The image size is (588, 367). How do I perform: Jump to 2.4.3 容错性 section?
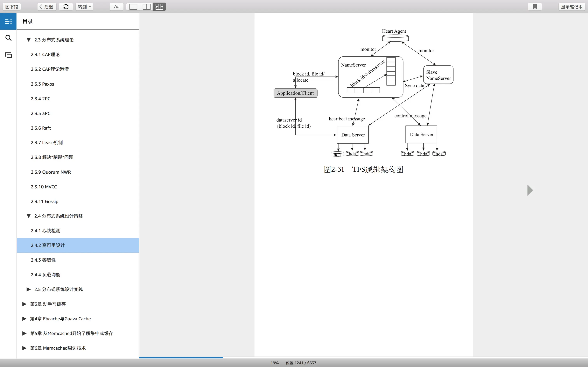tap(43, 260)
